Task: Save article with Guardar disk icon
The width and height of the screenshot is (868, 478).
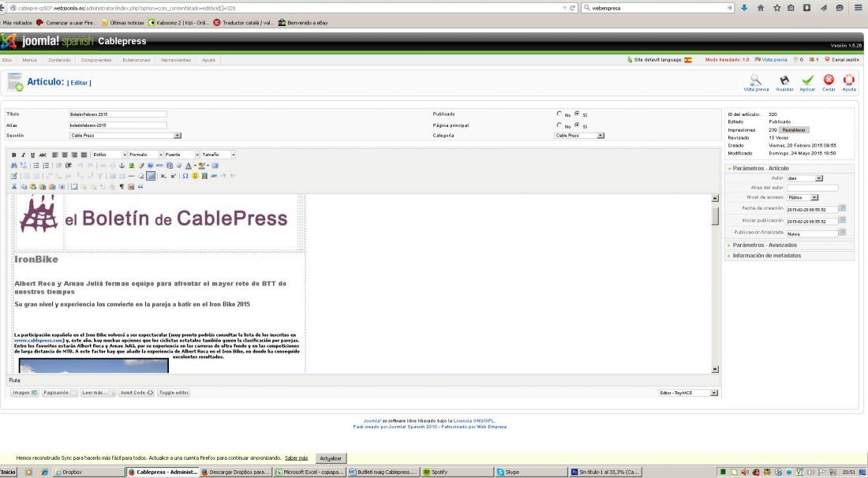Action: [784, 80]
